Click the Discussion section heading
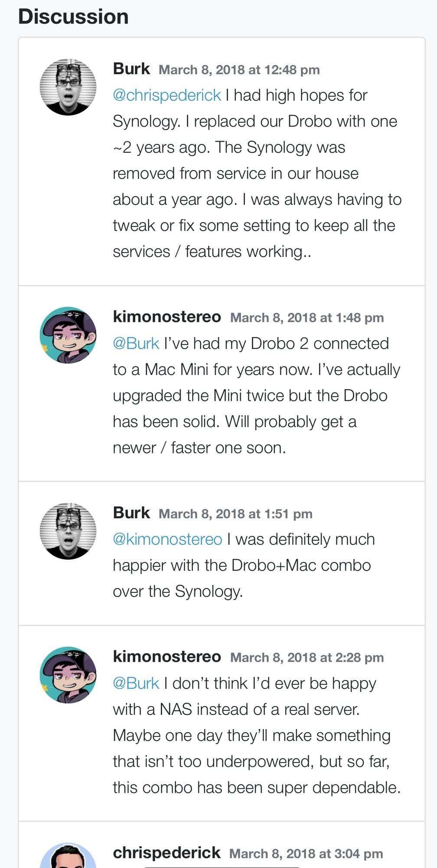Screen dimensions: 437x868 73,16
